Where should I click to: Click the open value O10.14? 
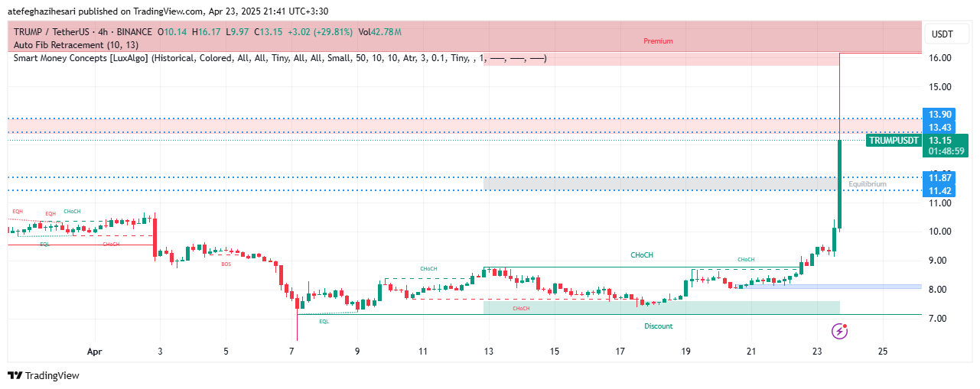point(172,32)
